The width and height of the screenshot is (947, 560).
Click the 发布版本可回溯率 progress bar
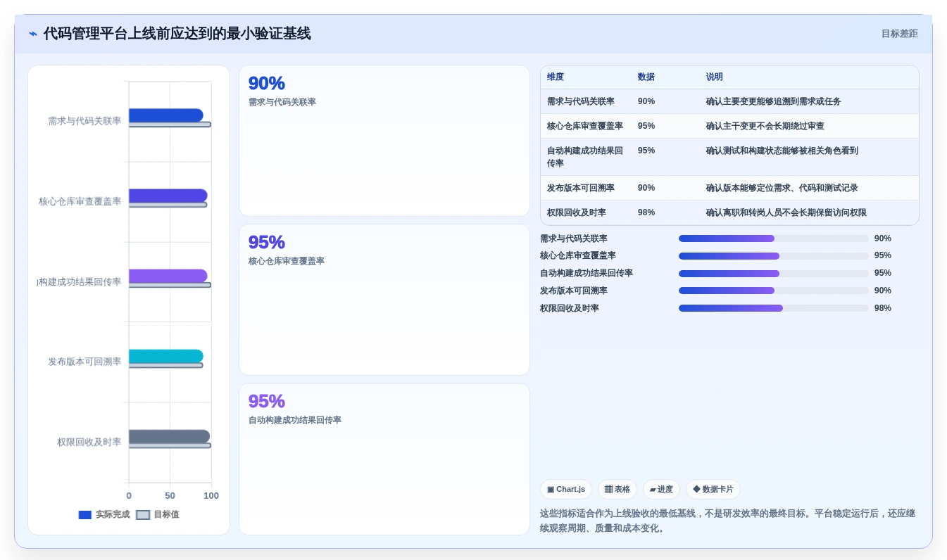click(774, 291)
